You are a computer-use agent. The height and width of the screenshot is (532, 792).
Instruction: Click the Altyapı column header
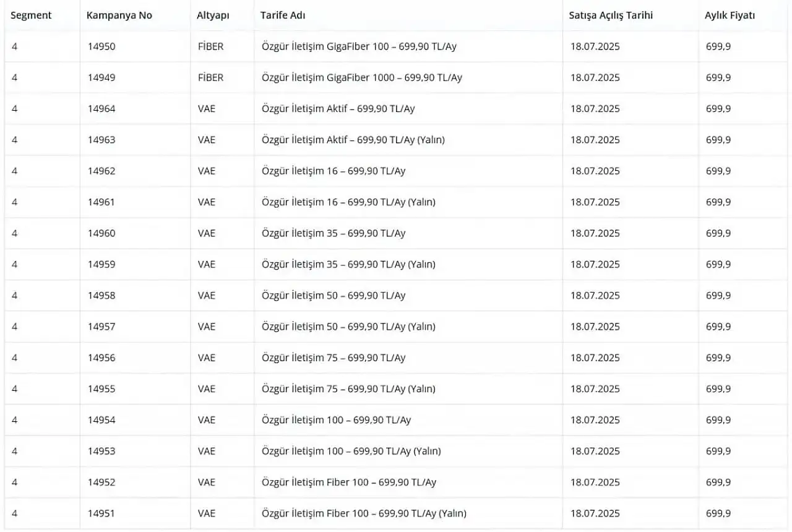[213, 15]
